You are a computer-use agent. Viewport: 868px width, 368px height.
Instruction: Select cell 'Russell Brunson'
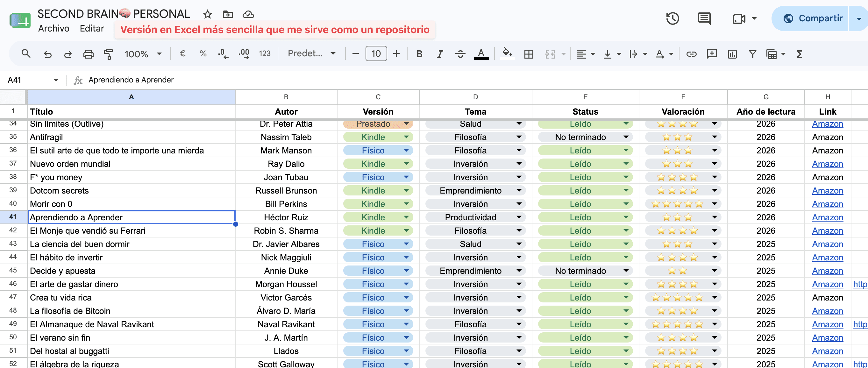click(286, 190)
